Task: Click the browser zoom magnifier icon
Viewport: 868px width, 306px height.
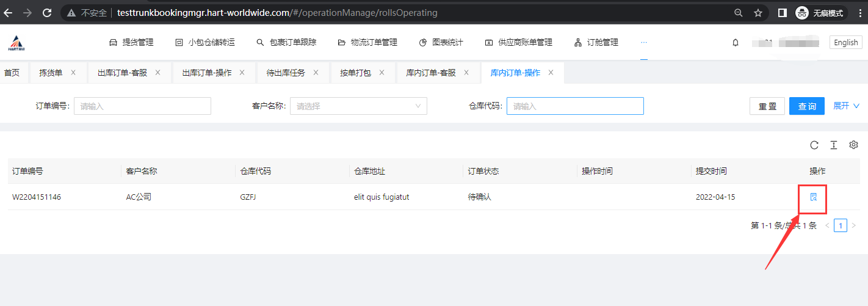Action: click(739, 13)
